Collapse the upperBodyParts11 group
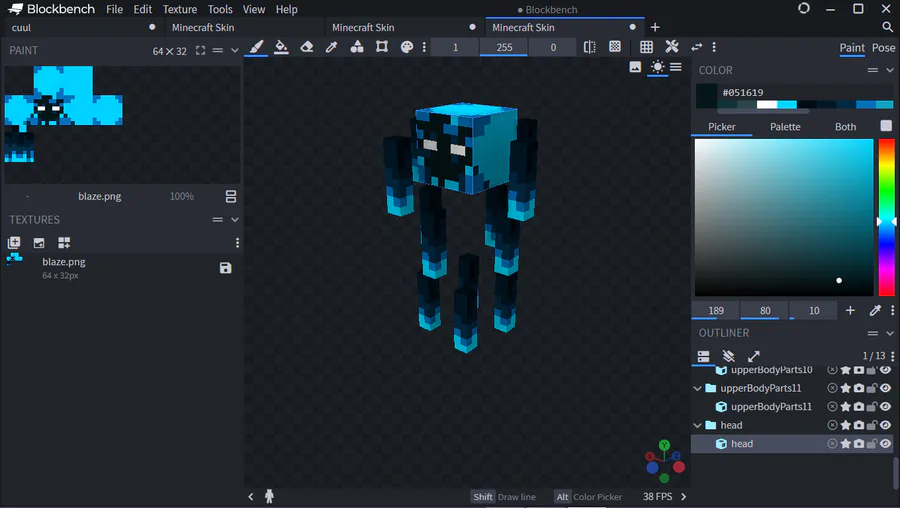 [697, 389]
